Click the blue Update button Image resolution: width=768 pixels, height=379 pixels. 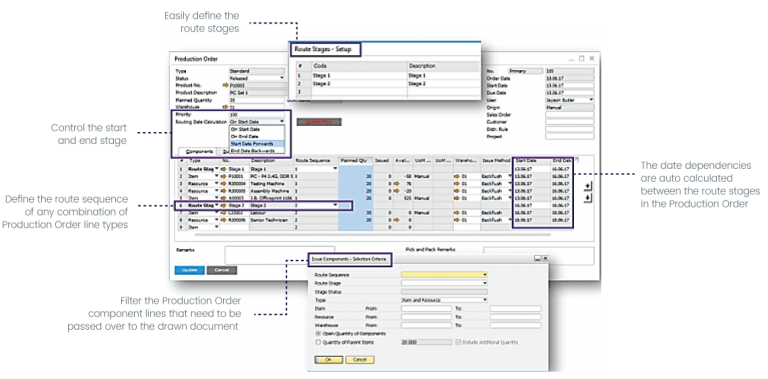pos(189,270)
